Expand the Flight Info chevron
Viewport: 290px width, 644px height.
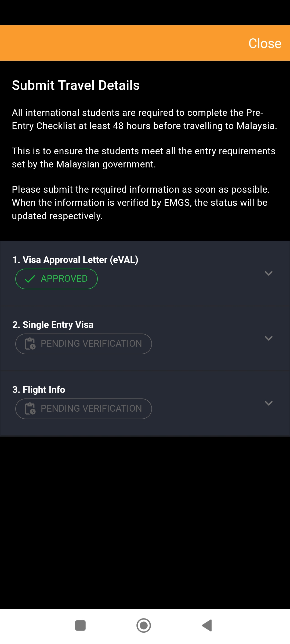(269, 403)
